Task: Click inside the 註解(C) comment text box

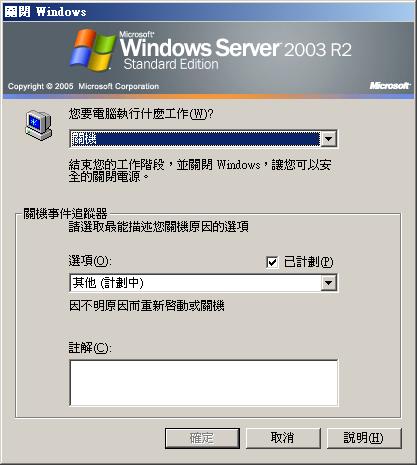Action: click(x=204, y=383)
